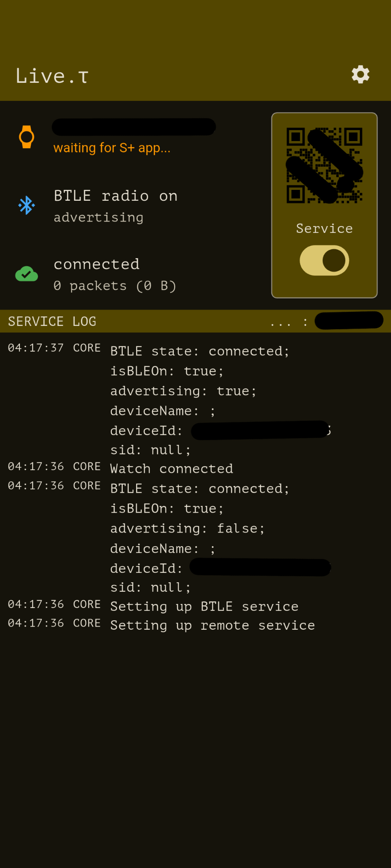Toggle the Service switch off

click(x=324, y=260)
